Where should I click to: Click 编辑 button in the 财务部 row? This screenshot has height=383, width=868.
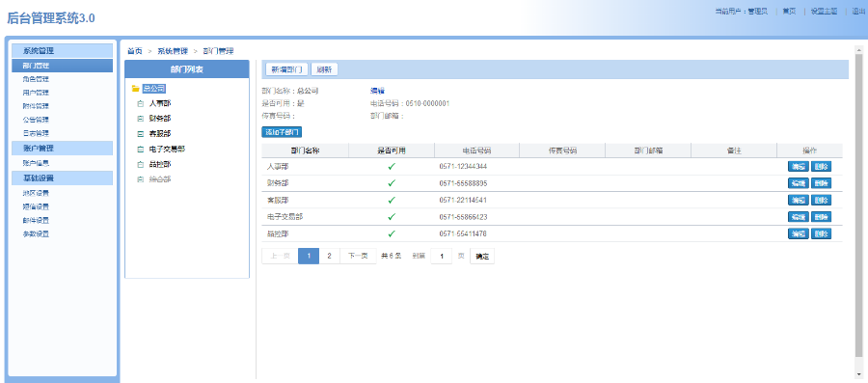coord(799,183)
